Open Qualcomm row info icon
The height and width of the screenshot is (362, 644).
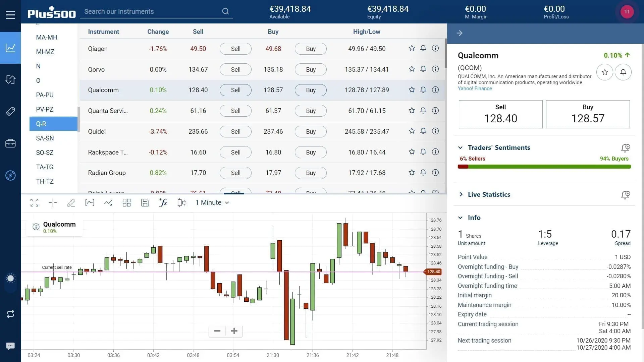[435, 90]
